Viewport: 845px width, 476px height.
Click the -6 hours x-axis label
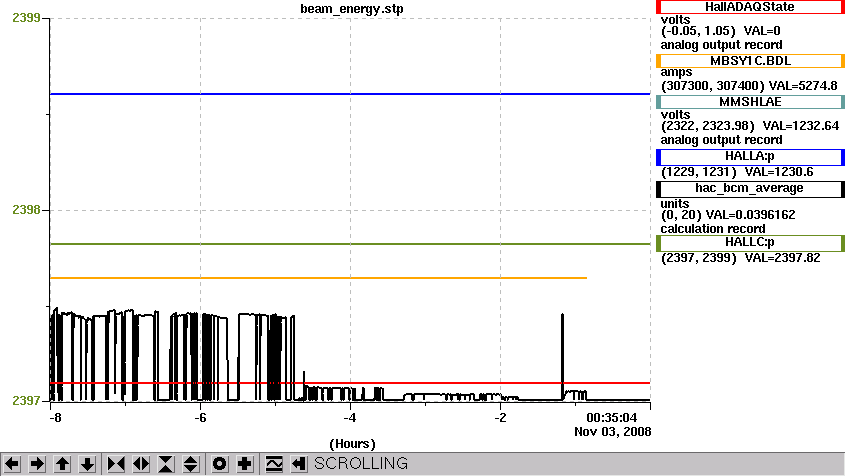point(200,418)
